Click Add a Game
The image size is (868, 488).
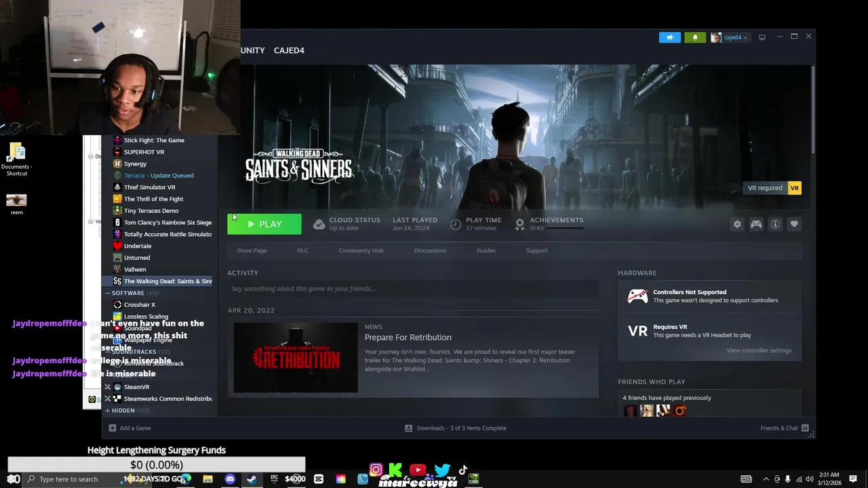tap(130, 428)
